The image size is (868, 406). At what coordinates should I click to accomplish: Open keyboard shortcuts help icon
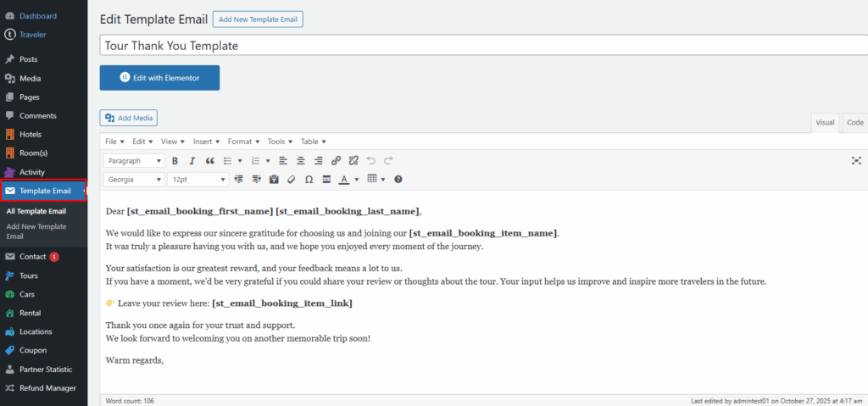(398, 180)
